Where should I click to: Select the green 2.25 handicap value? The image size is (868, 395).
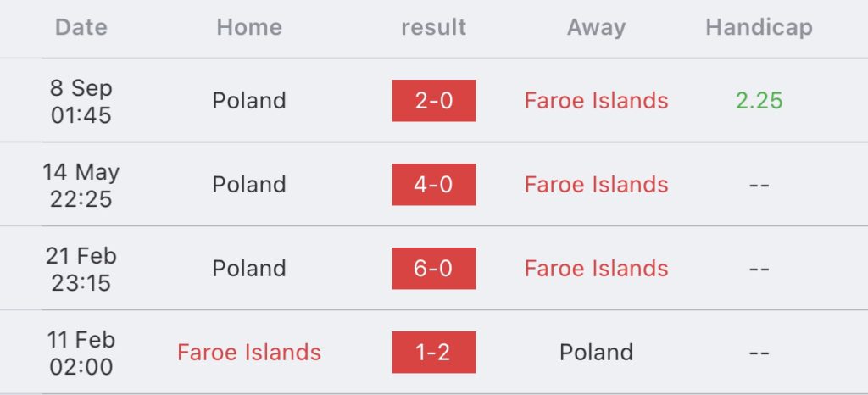[x=759, y=101]
